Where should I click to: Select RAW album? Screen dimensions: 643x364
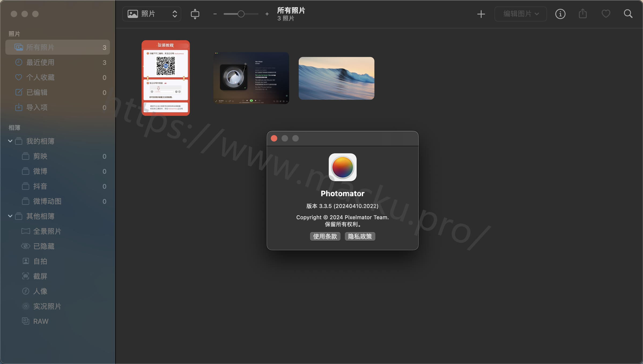click(58, 321)
